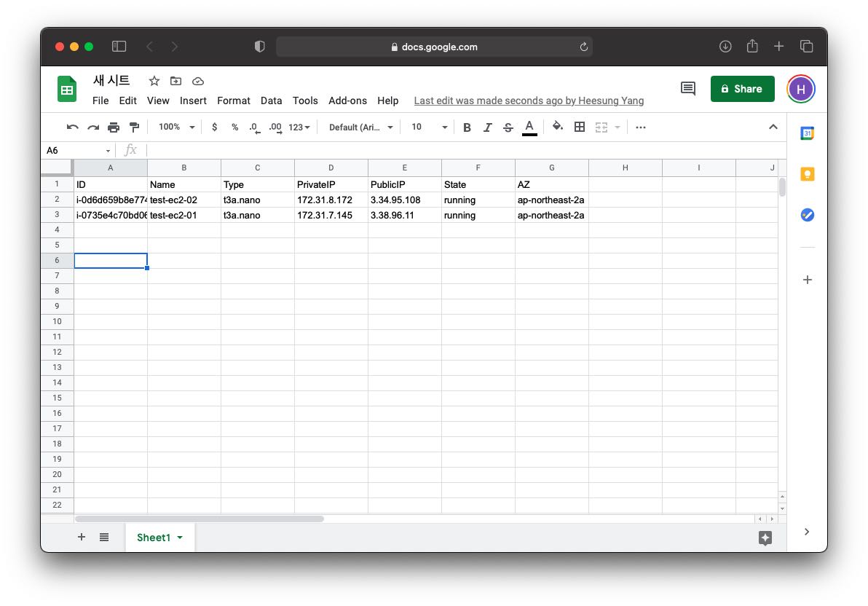This screenshot has height=606, width=868.
Task: Open the Insert menu
Action: pos(193,101)
